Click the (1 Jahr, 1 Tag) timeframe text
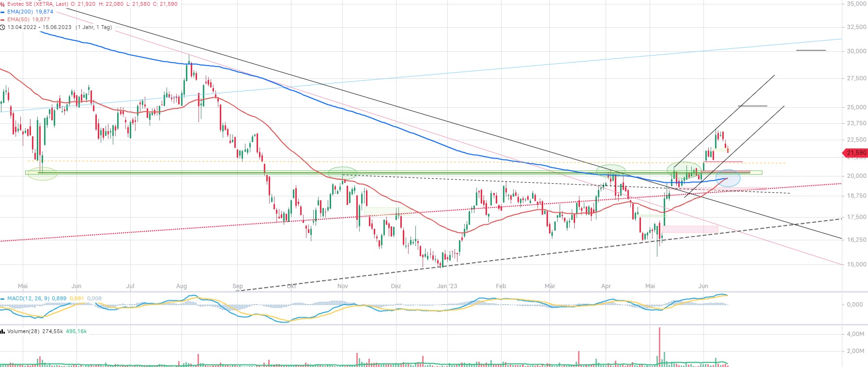Image resolution: width=868 pixels, height=367 pixels. point(94,28)
